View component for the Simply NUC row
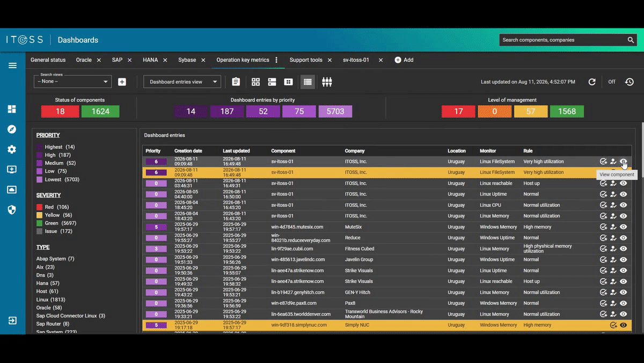644x363 pixels. point(623,325)
